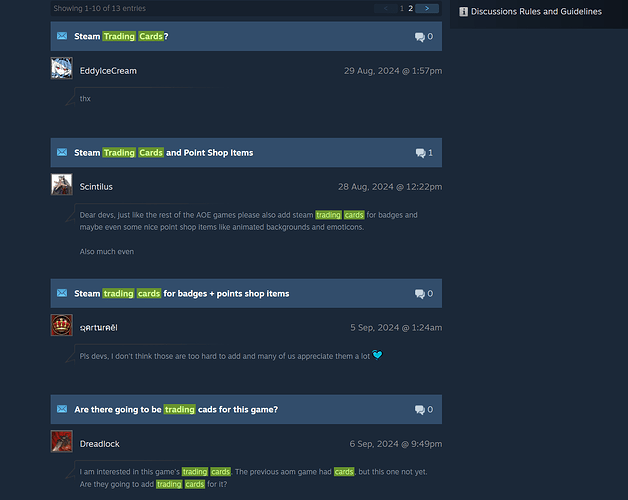Click the reply count bubble on 'Steam Trading Cards?'
This screenshot has width=628, height=500.
click(x=424, y=36)
